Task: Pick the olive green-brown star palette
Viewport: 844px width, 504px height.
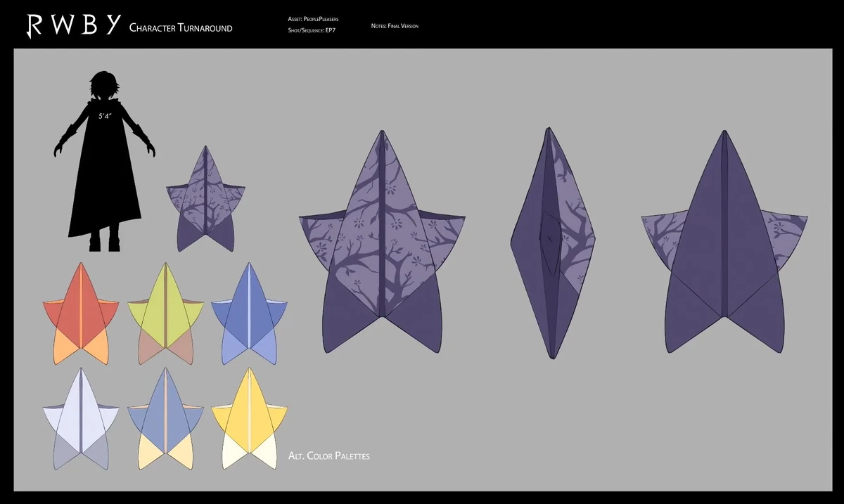Action: coord(166,314)
